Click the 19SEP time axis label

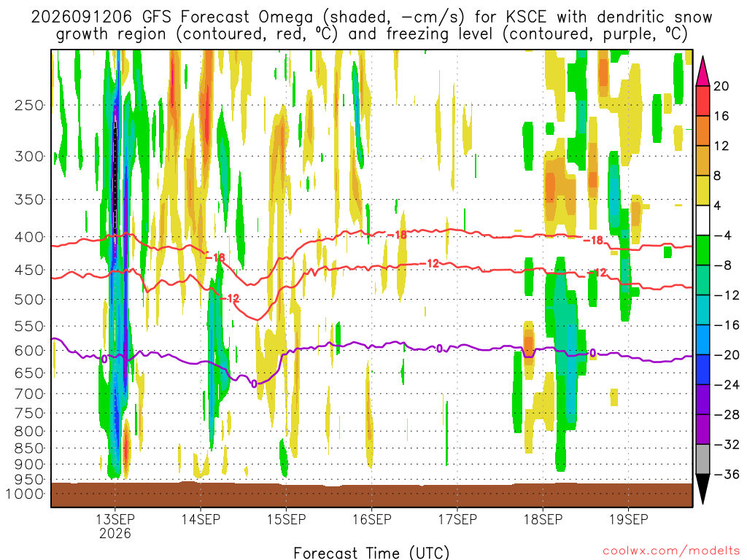coord(628,519)
